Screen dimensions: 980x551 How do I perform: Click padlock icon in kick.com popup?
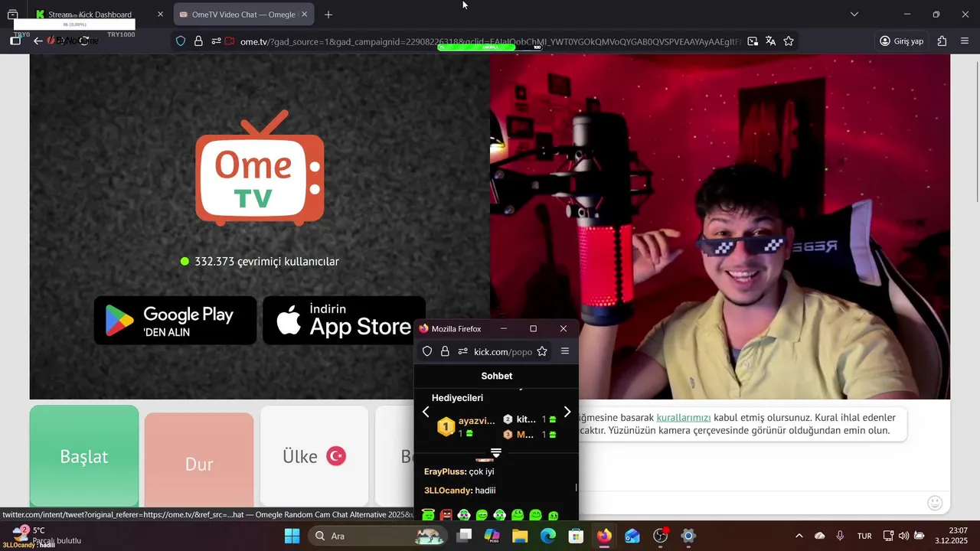(445, 351)
